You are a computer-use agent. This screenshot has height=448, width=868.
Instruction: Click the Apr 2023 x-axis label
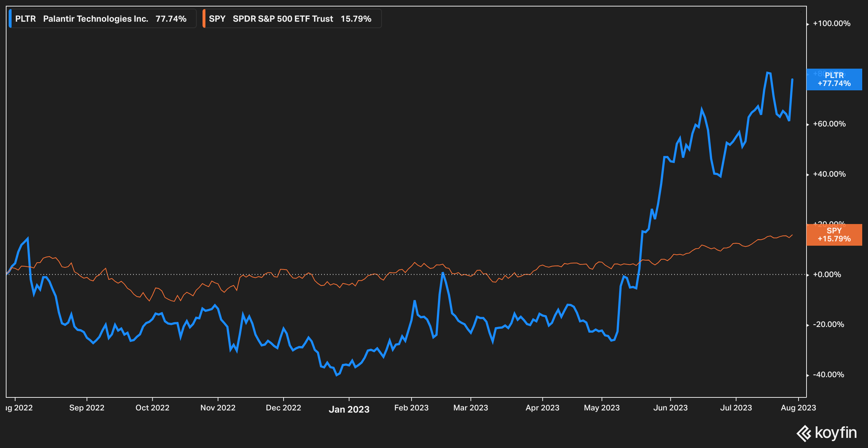tap(542, 408)
